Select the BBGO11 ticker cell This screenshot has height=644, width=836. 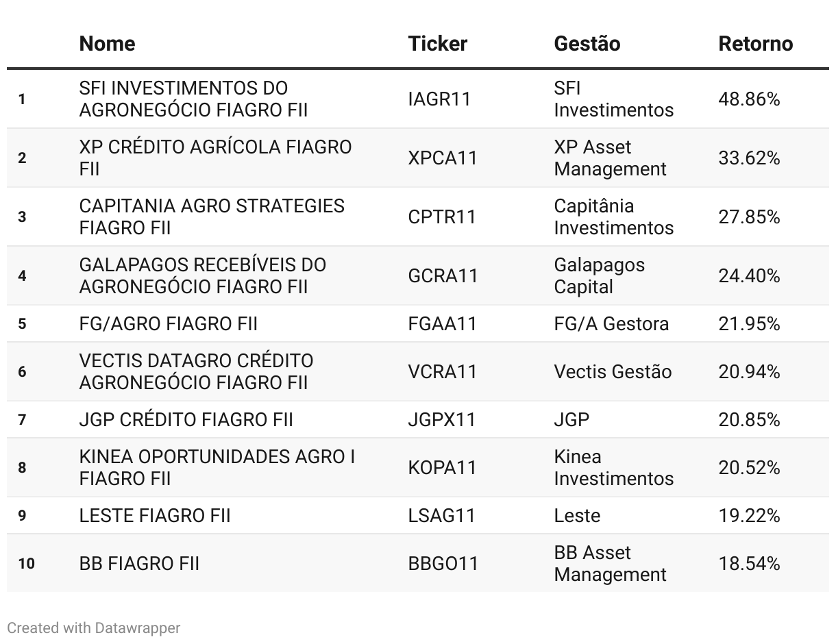coord(443,564)
